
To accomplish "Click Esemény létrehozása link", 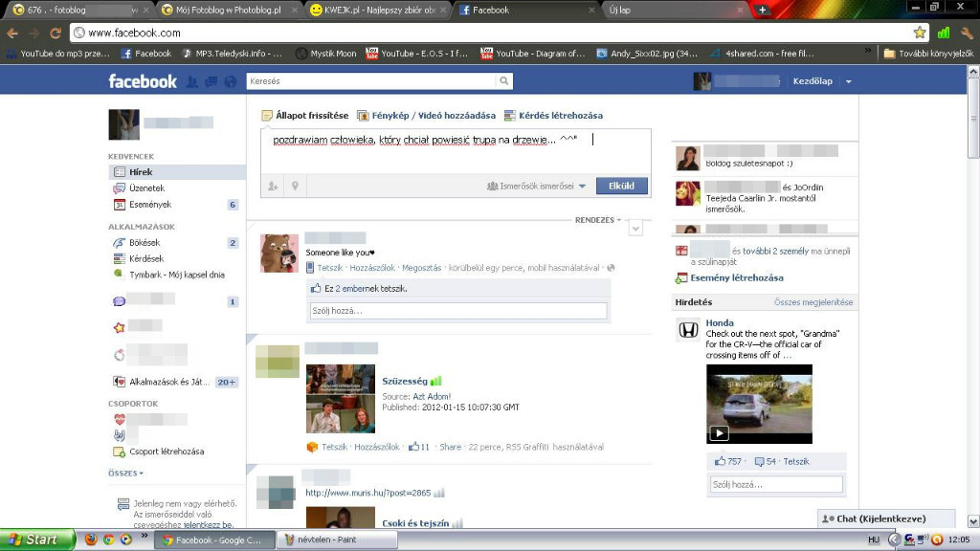I will pos(736,278).
